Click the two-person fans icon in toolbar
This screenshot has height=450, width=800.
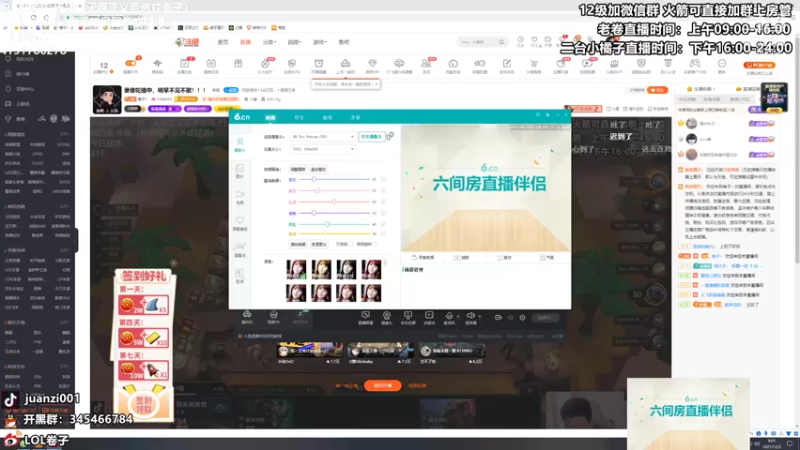(426, 65)
